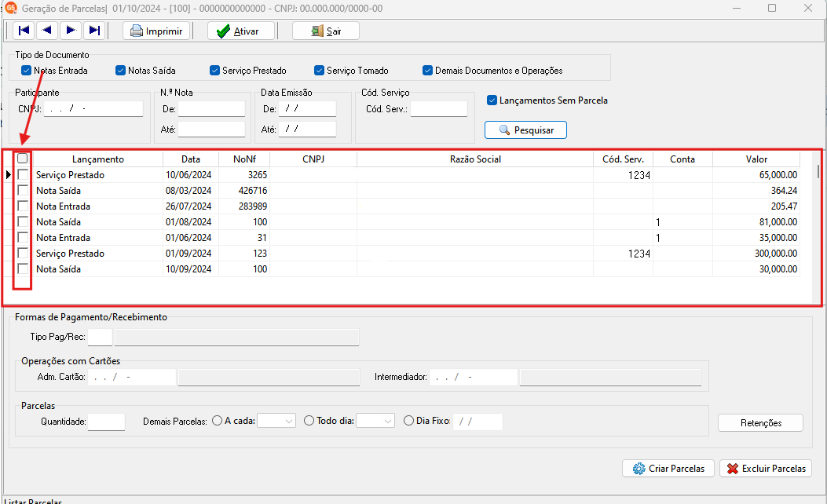Focus the N.º Nota De field
Screen dimensions: 827x504
(211, 109)
